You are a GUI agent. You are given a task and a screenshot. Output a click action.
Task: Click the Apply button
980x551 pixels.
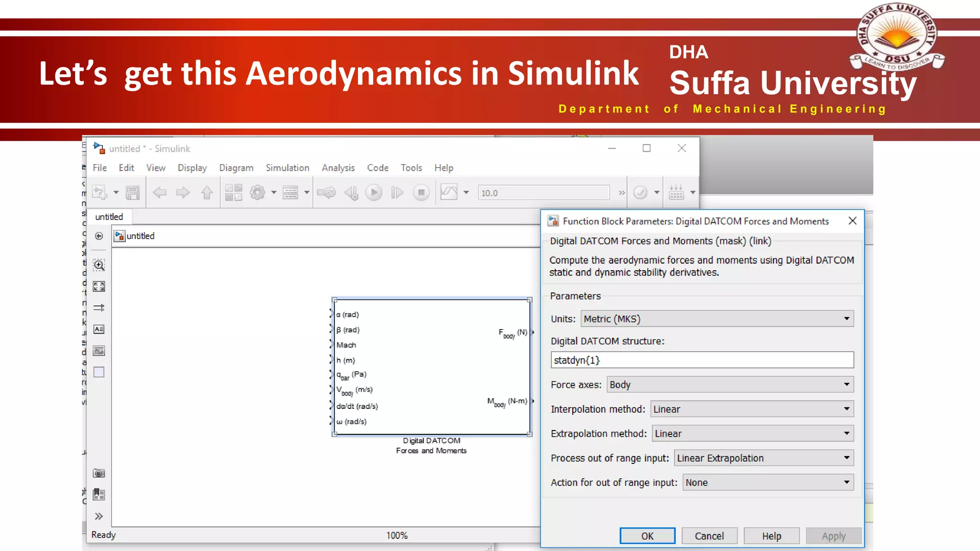coord(834,536)
